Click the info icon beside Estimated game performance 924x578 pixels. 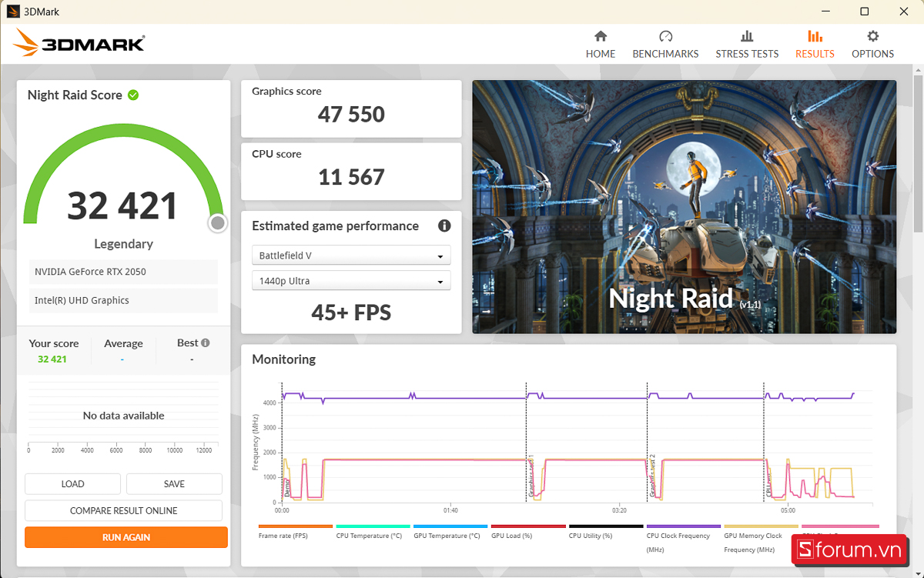tap(444, 226)
